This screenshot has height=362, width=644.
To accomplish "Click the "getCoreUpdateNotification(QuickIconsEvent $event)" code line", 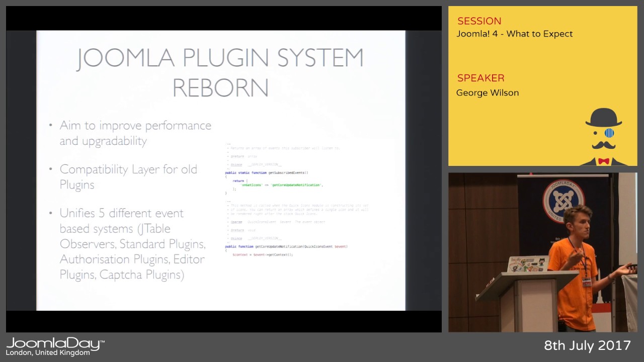I will tap(286, 246).
